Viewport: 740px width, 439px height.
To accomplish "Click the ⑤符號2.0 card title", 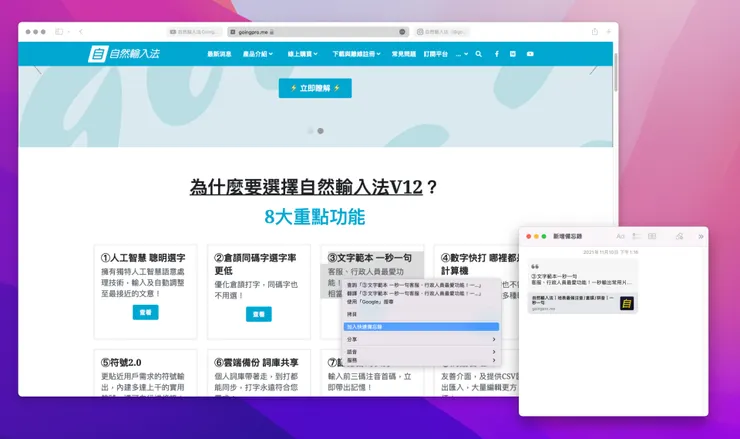I will [x=121, y=363].
